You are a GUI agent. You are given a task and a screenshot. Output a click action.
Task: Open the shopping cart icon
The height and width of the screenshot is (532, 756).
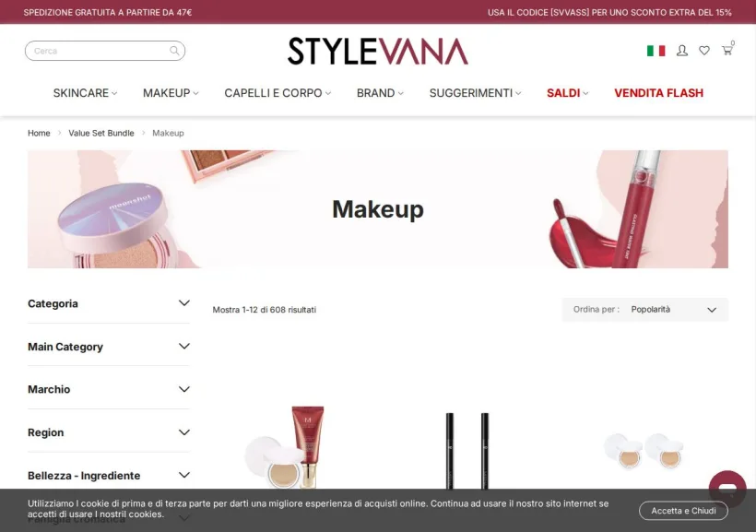coord(727,50)
